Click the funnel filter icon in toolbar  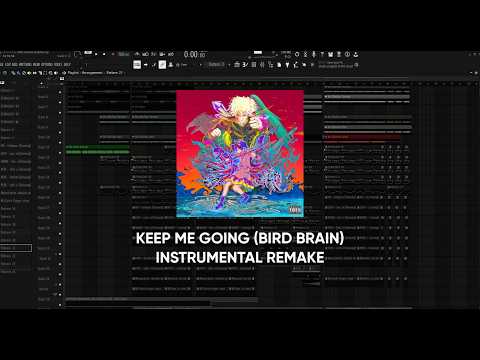pos(287,65)
